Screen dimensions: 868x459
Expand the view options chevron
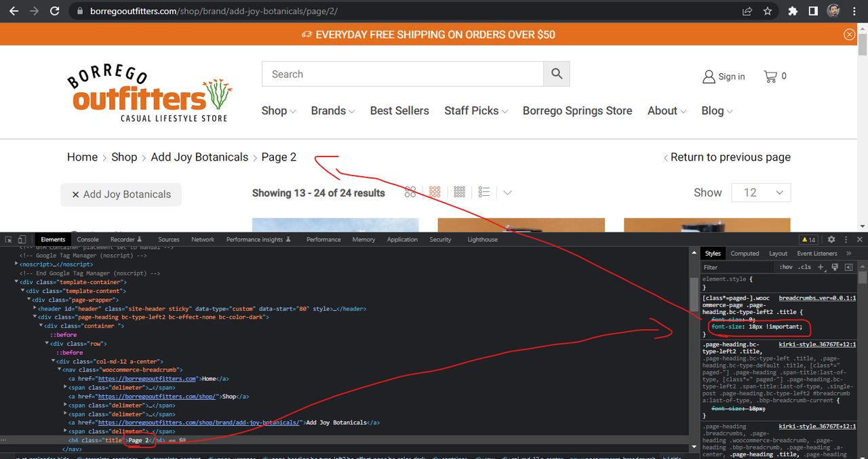click(x=507, y=193)
